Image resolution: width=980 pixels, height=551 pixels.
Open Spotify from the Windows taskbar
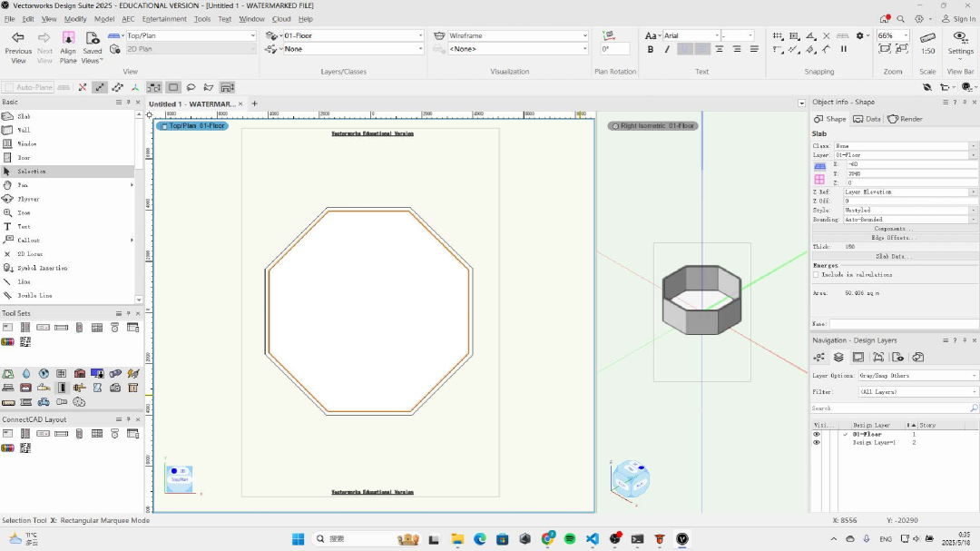click(570, 539)
